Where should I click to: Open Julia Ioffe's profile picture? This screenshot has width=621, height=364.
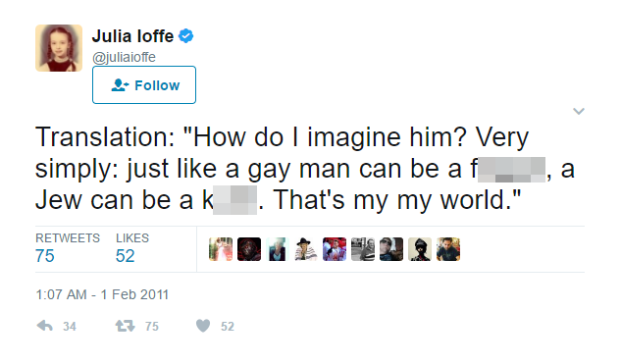(59, 48)
